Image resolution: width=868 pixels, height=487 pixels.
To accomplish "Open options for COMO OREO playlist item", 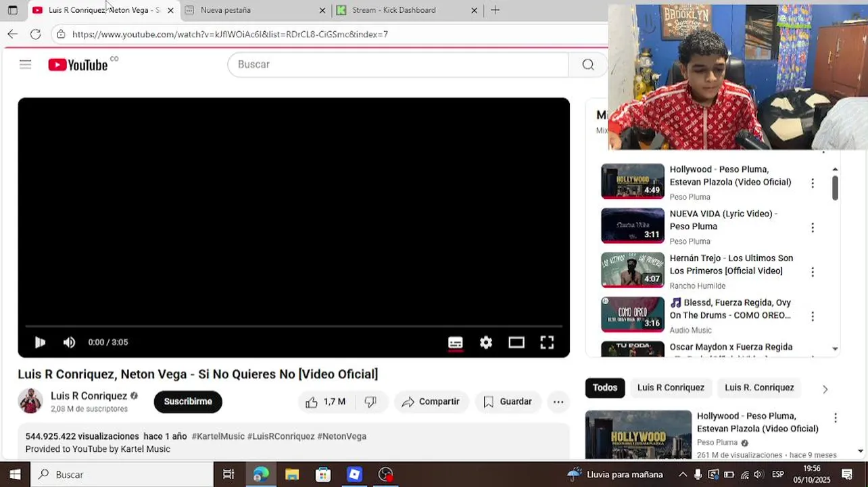I will pyautogui.click(x=813, y=316).
